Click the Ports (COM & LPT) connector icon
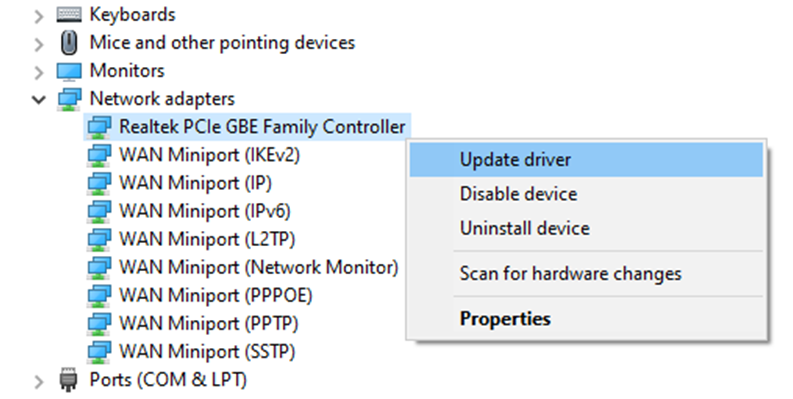The image size is (793, 399). pyautogui.click(x=69, y=380)
